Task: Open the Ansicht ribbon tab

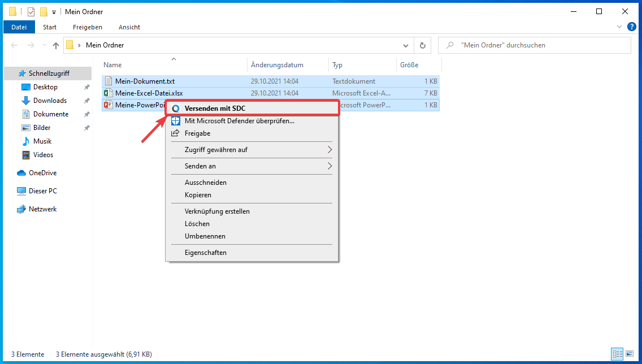Action: click(129, 27)
